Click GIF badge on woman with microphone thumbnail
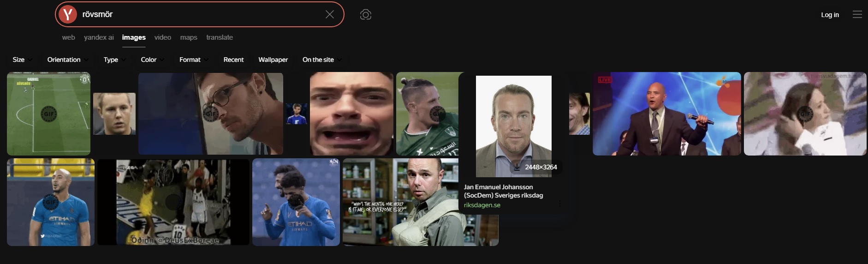868x264 pixels. tap(805, 114)
